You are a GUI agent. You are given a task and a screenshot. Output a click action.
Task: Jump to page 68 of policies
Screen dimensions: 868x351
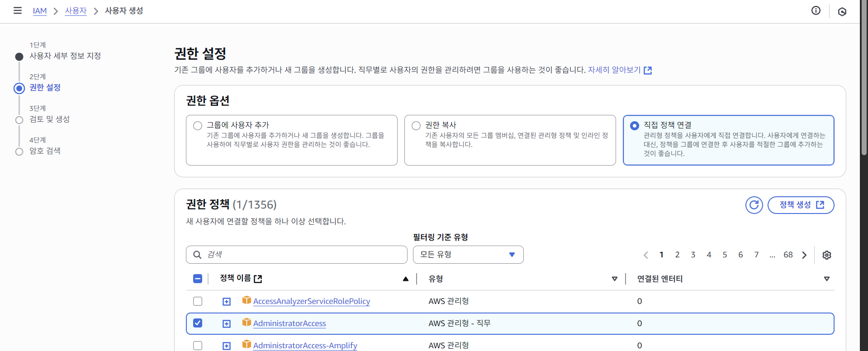(788, 255)
